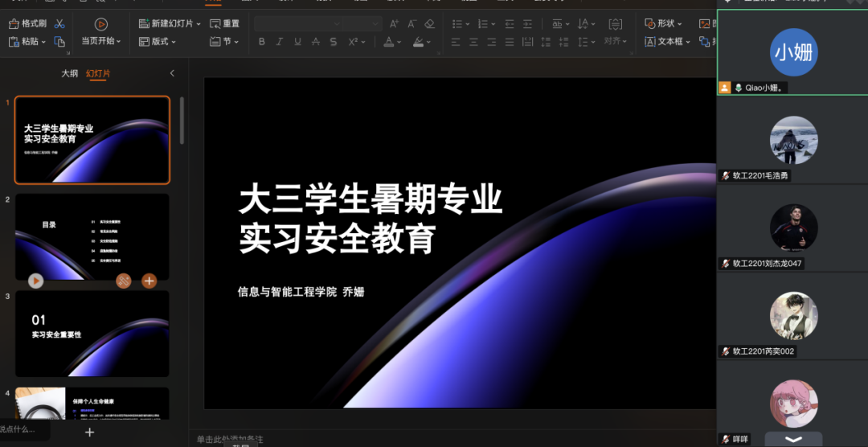Screen dimensions: 868x447
Task: Click the round play button on slide 2 thumbnail
Action: (35, 281)
